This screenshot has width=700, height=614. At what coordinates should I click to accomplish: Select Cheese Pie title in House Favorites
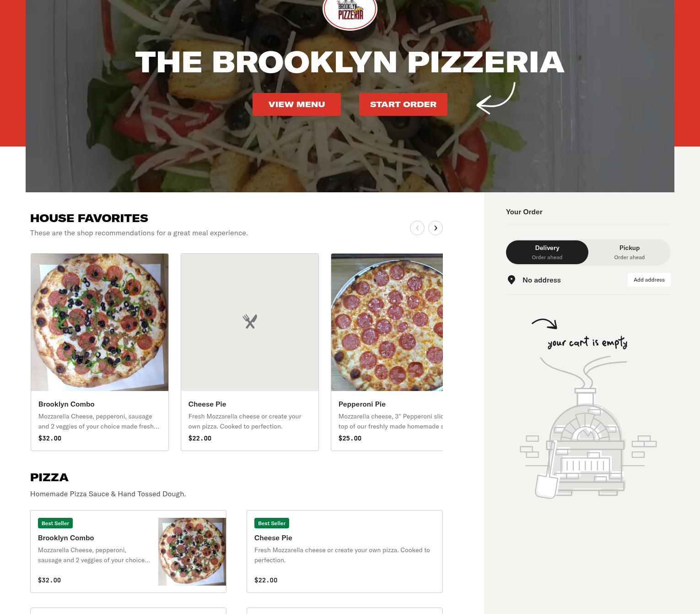tap(207, 404)
